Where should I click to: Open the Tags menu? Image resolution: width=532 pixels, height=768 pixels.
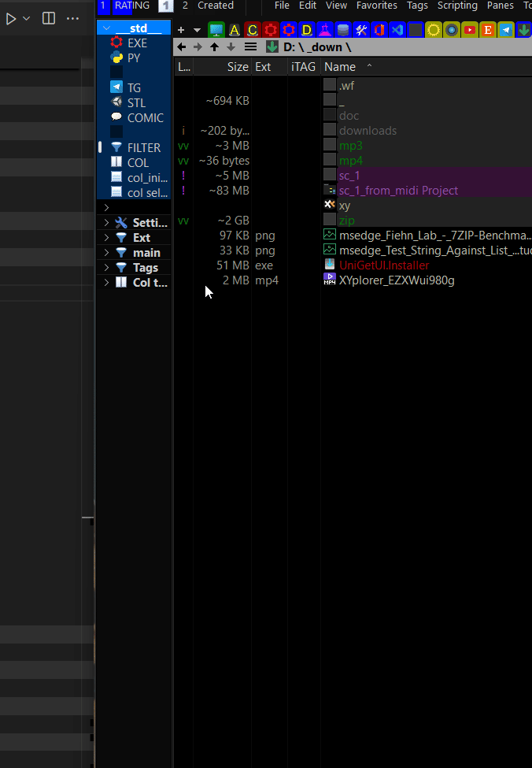click(x=417, y=6)
